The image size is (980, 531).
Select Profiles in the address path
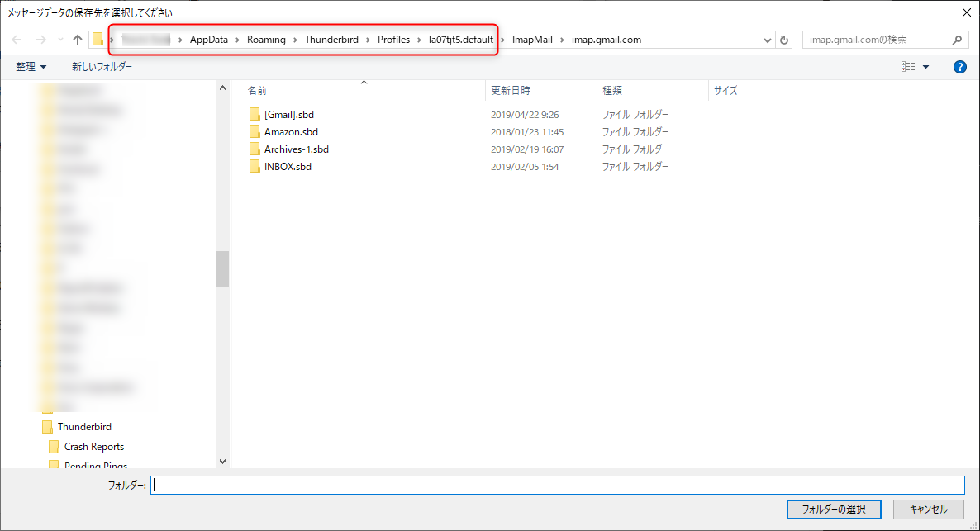pos(394,40)
